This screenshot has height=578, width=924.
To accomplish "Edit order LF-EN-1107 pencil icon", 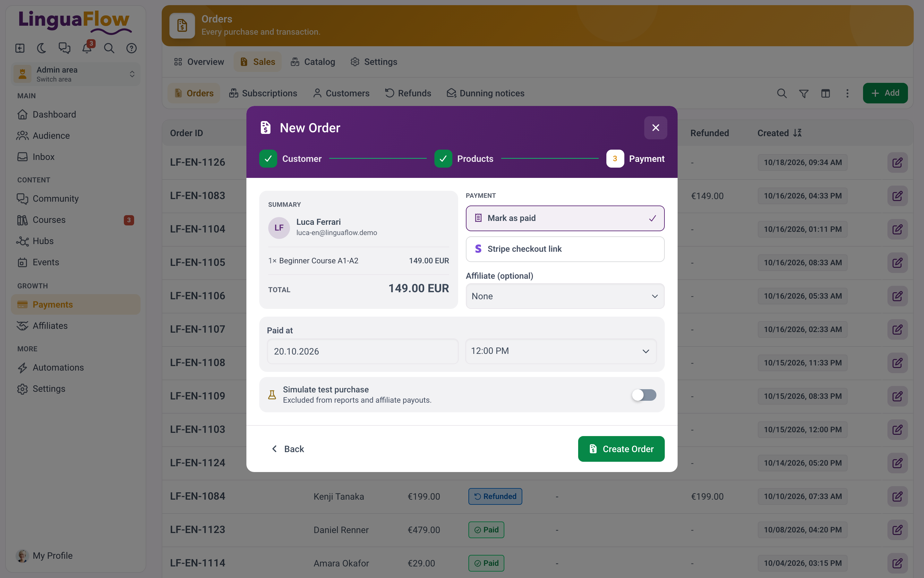I will pos(897,329).
